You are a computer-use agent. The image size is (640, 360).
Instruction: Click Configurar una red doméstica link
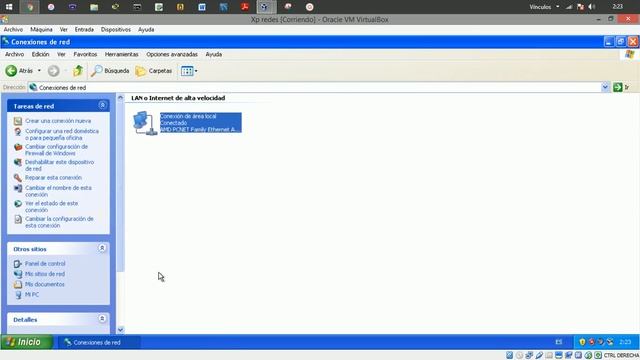click(62, 134)
